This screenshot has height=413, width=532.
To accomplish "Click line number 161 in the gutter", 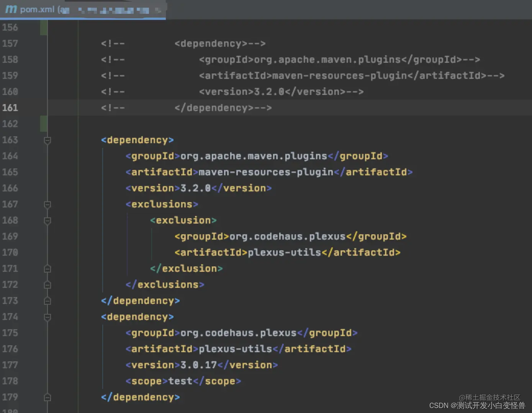I will click(x=10, y=108).
